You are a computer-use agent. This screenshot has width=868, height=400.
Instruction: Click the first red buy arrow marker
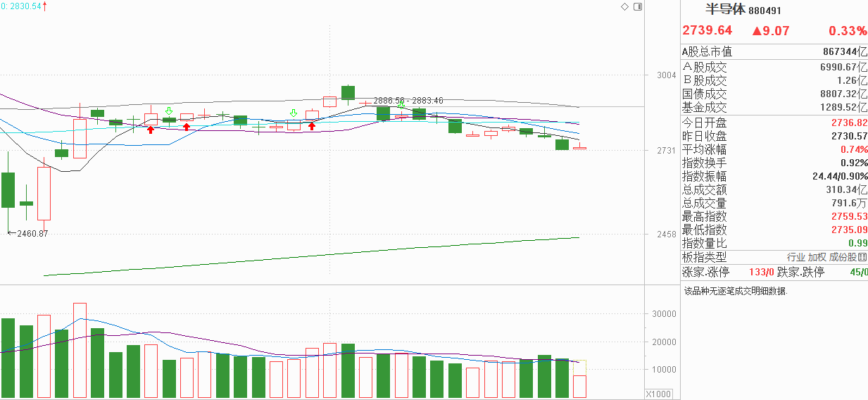pyautogui.click(x=151, y=129)
